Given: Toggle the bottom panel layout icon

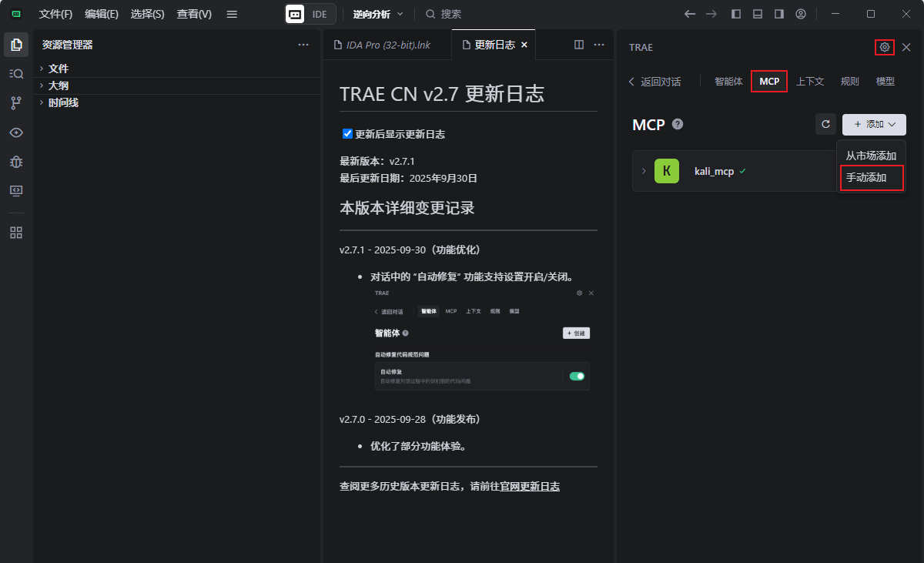Looking at the screenshot, I should (758, 14).
